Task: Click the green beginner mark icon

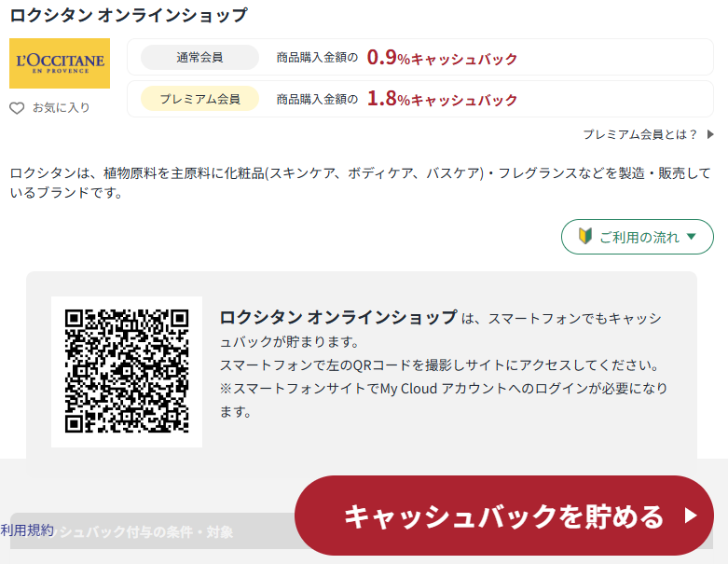Action: click(x=585, y=237)
